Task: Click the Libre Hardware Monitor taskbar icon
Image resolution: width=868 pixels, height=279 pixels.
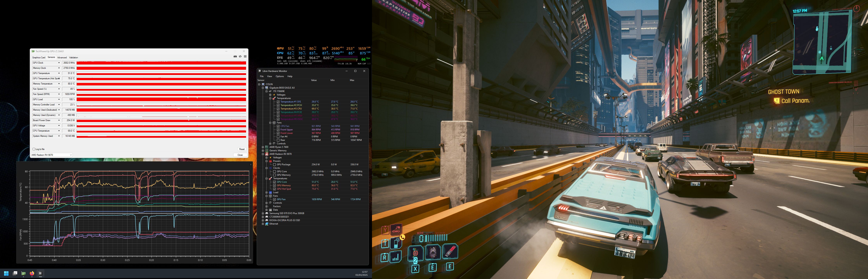Action: [x=40, y=273]
